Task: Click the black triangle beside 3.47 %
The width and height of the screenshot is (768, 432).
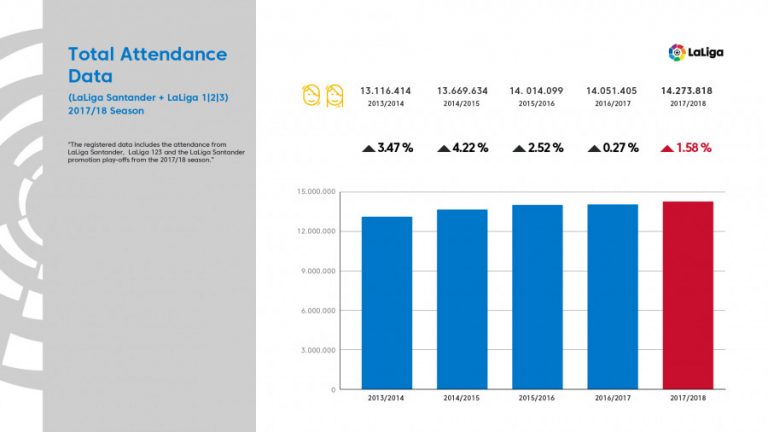Action: click(368, 148)
